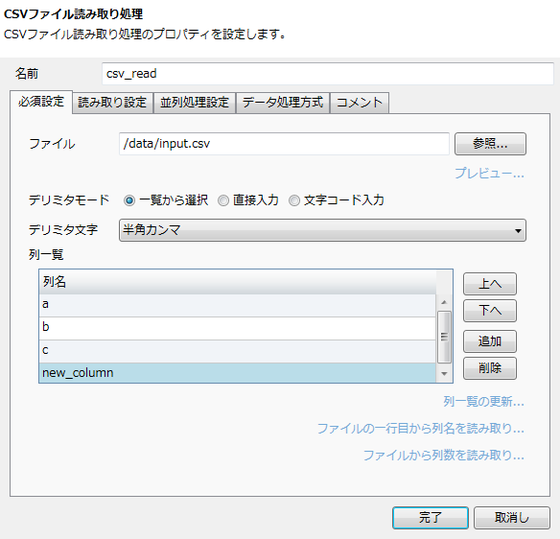Click the column list scroll-up arrow
The image size is (560, 539).
coord(444,303)
